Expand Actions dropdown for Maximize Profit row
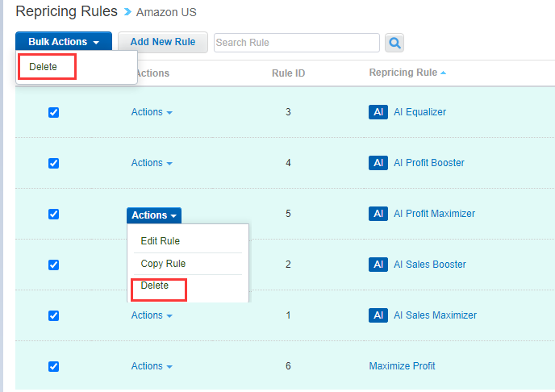Viewport: 555px width, 392px height. [x=152, y=366]
